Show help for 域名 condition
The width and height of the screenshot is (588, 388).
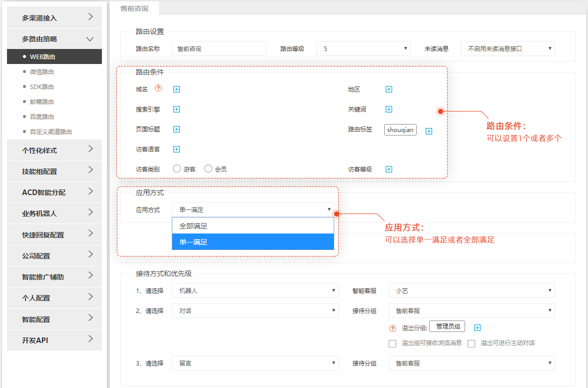point(159,88)
